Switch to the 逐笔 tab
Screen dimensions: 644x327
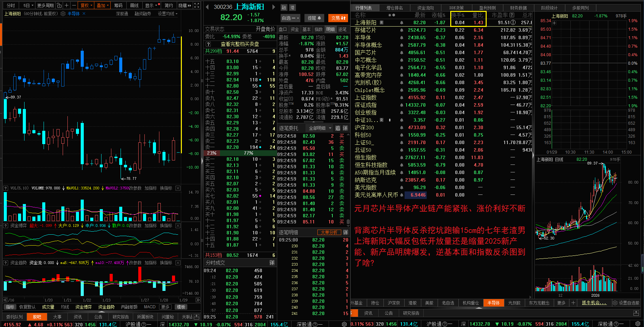342,29
